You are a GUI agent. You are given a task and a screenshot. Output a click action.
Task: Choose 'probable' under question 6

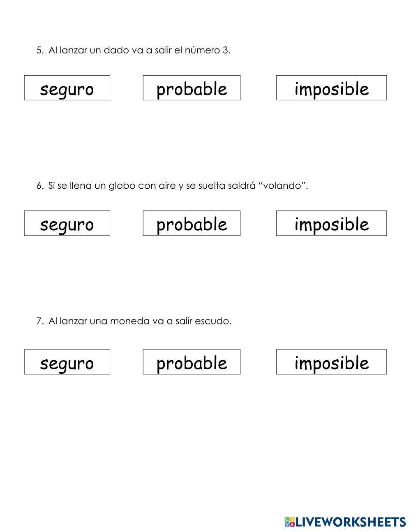pyautogui.click(x=192, y=223)
